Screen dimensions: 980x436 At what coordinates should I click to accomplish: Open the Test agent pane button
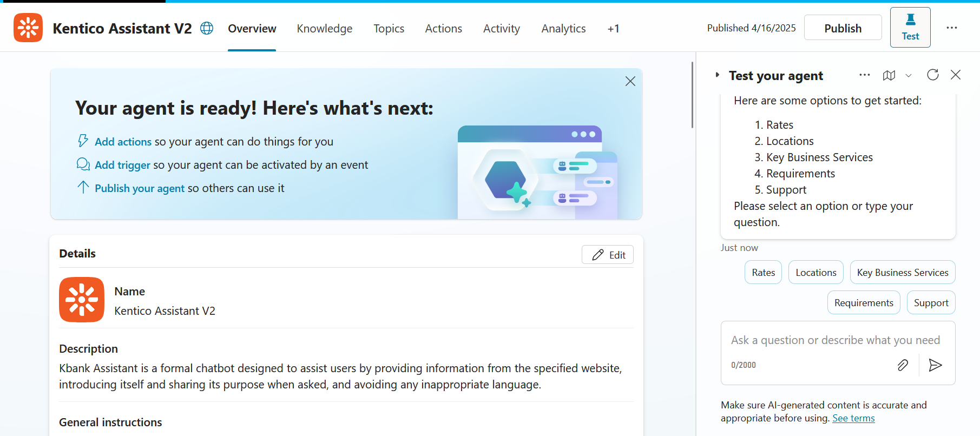tap(910, 27)
